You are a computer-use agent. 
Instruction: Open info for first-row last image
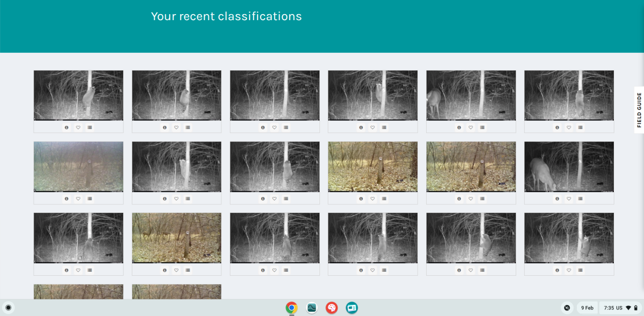tap(557, 127)
